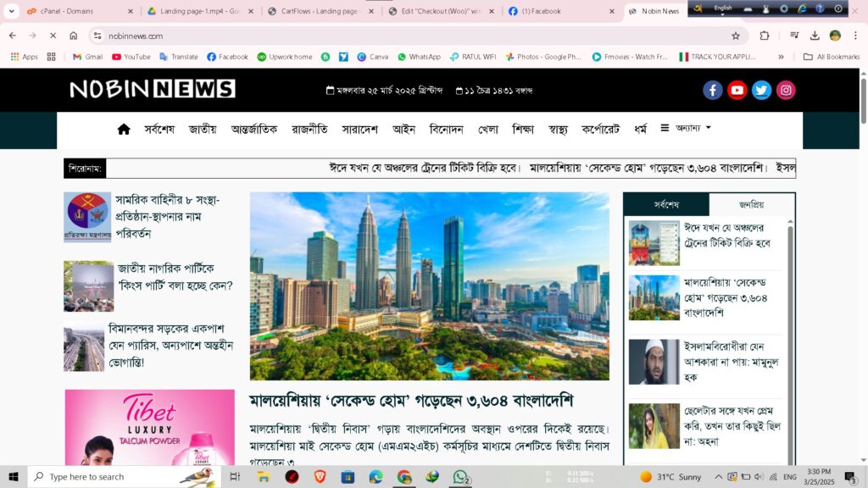This screenshot has width=868, height=488.
Task: Switch to the সর্বশেষ sidebar tab
Action: coord(666,204)
